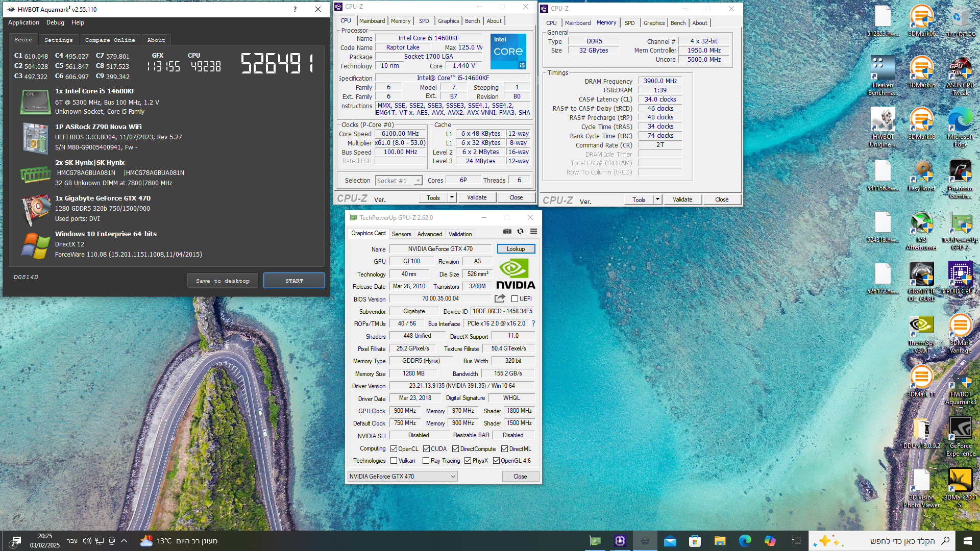Click Lookup button in GPU-Z
Screen dimensions: 980x551
pyautogui.click(x=516, y=249)
